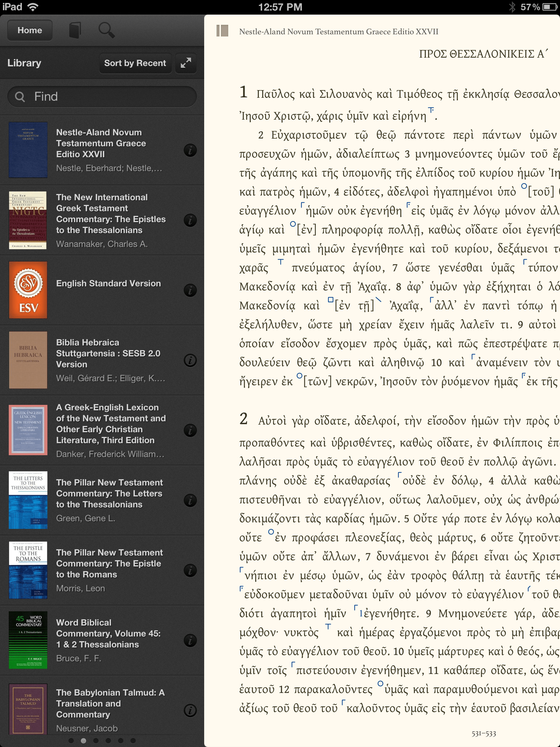Tap the Greek word Εὐχαριστοῦμεν
This screenshot has height=747, width=560.
pyautogui.click(x=308, y=135)
